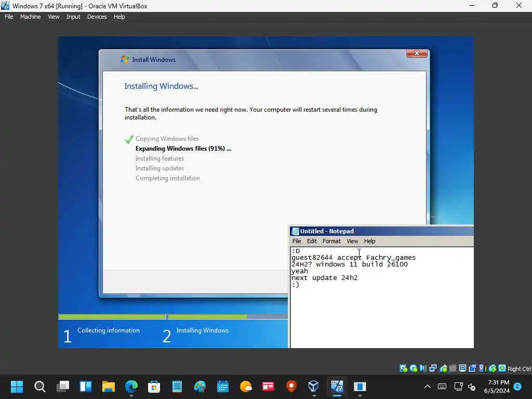The image size is (532, 399).
Task: Click the Notepad icon in Untitled title bar
Action: pos(295,231)
